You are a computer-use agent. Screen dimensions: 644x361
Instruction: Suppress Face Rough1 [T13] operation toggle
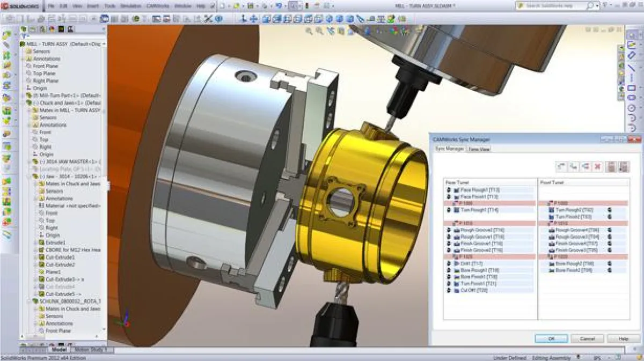(449, 189)
